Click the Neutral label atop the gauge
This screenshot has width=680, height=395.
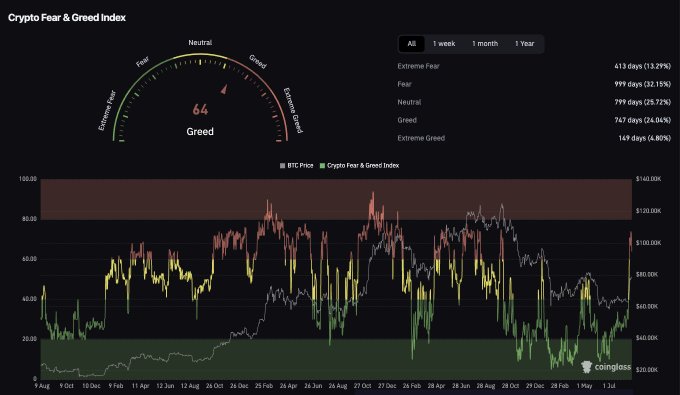pyautogui.click(x=200, y=42)
